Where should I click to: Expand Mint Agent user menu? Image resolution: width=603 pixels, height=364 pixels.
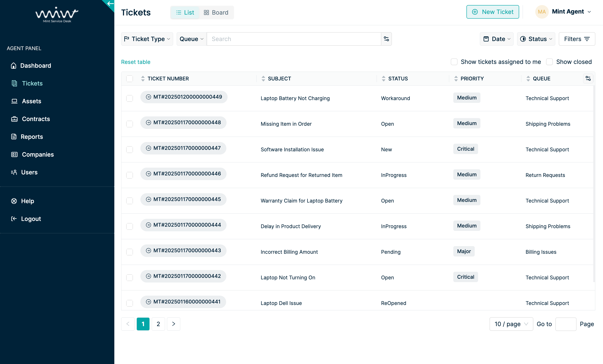click(571, 12)
